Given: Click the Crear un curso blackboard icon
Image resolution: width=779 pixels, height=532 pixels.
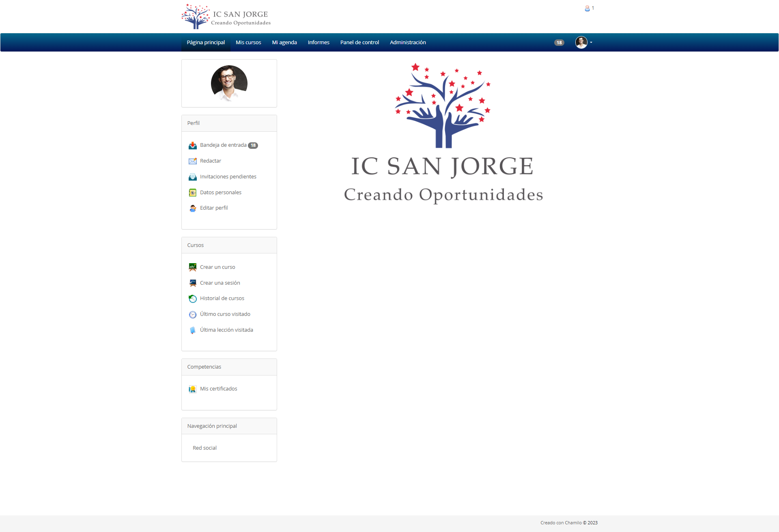Looking at the screenshot, I should [193, 267].
